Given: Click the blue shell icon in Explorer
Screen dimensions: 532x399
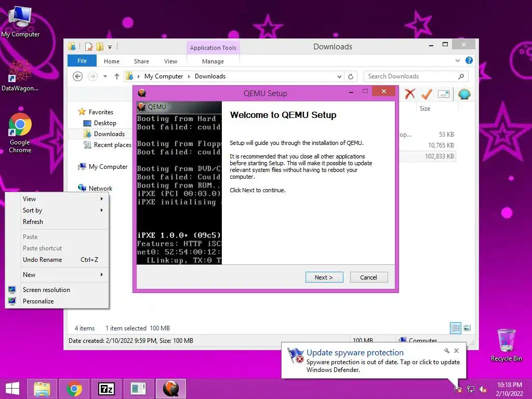Looking at the screenshot, I should click(x=464, y=94).
